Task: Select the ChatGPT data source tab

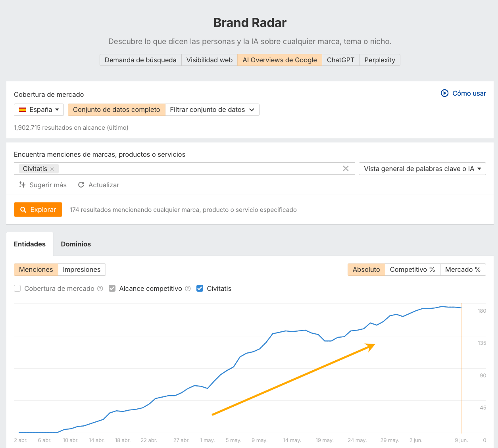Action: click(x=340, y=60)
